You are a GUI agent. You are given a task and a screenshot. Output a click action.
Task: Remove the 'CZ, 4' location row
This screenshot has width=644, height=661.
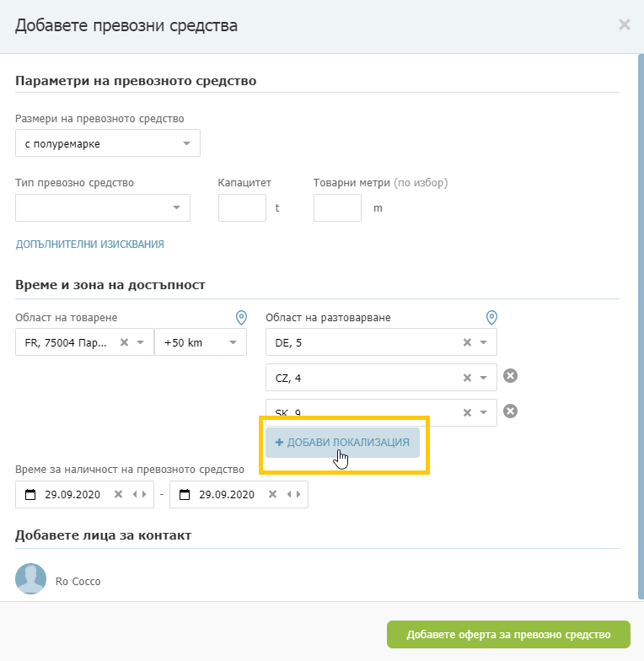(x=510, y=376)
